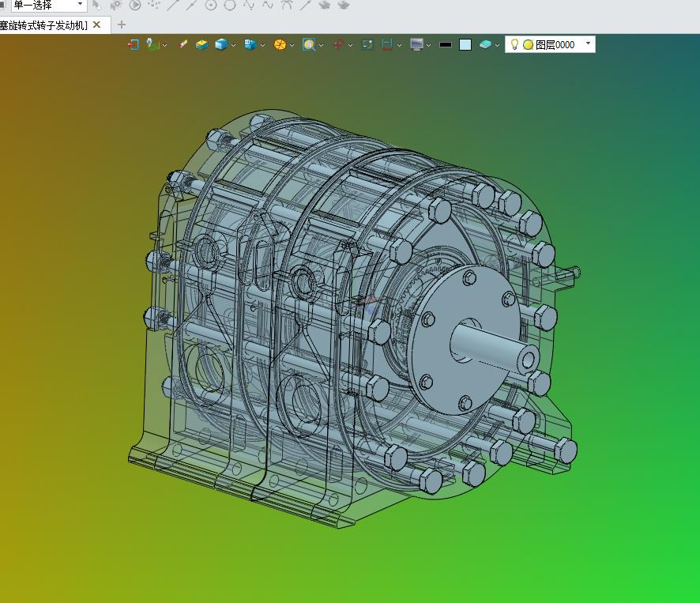Image resolution: width=700 pixels, height=603 pixels.
Task: Click the green align view icon
Action: pos(367,45)
